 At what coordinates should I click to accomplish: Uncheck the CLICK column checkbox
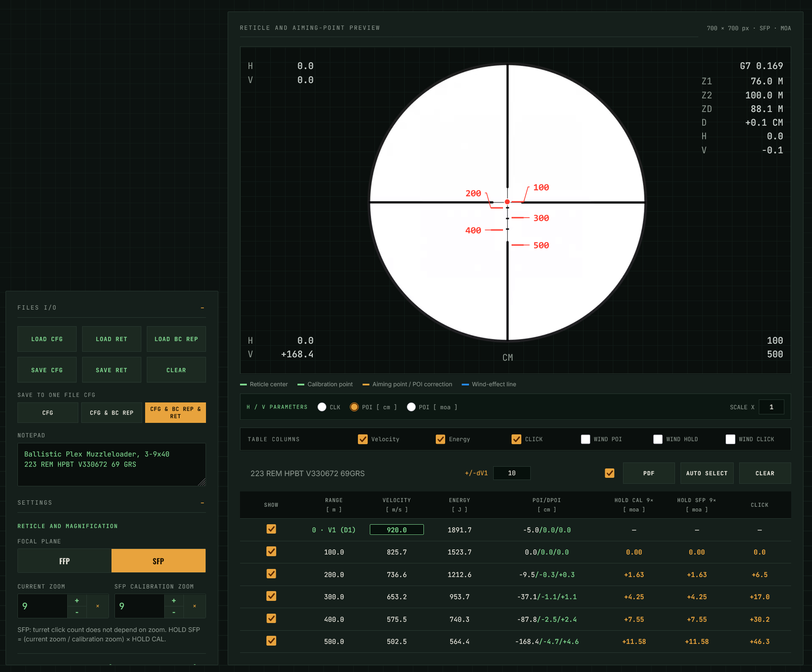(516, 439)
